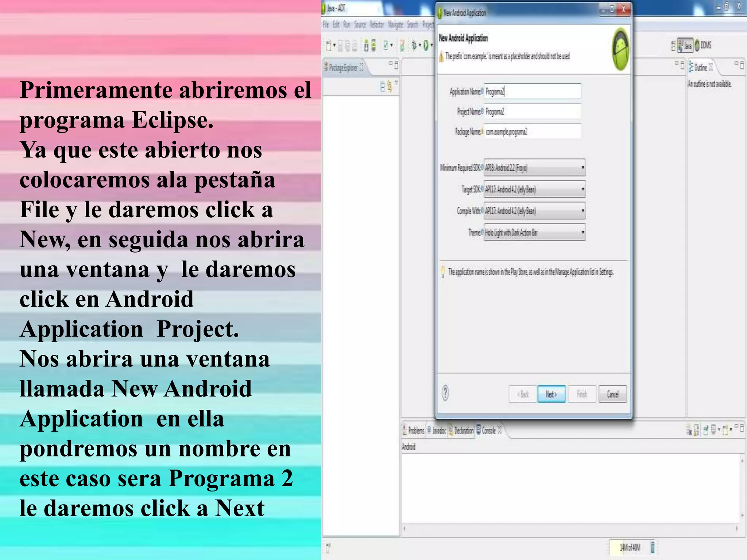Click Collapse All icon in Package Explorer
The image size is (747, 560).
[x=382, y=86]
